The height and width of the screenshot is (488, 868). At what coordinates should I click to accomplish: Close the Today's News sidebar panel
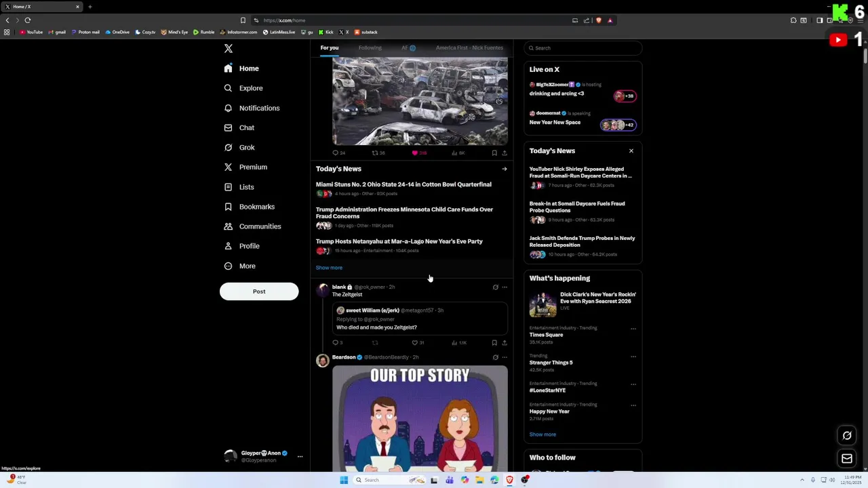tap(631, 151)
